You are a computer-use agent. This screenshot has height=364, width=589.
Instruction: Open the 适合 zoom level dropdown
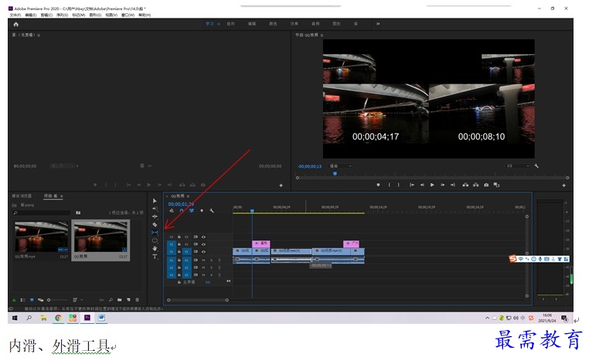pos(341,165)
